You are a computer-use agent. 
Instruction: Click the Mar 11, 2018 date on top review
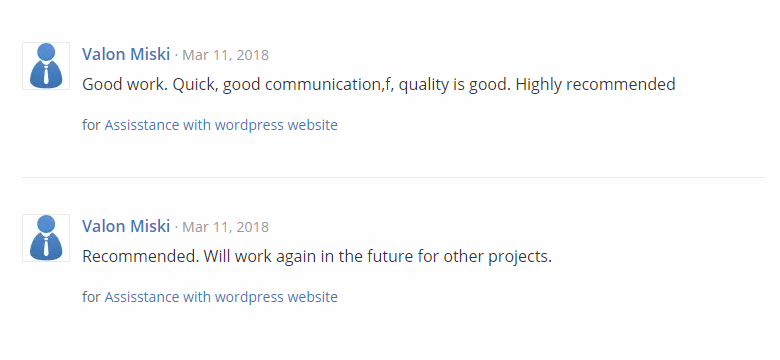click(225, 55)
